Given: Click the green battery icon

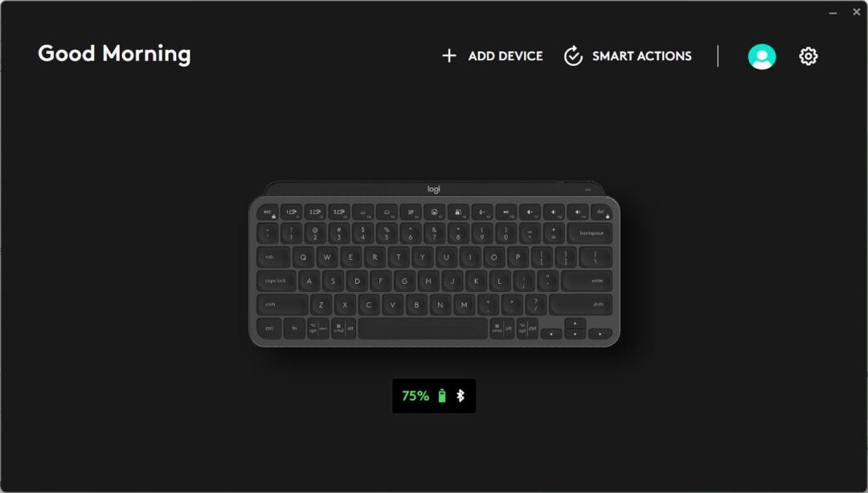Looking at the screenshot, I should tap(442, 396).
